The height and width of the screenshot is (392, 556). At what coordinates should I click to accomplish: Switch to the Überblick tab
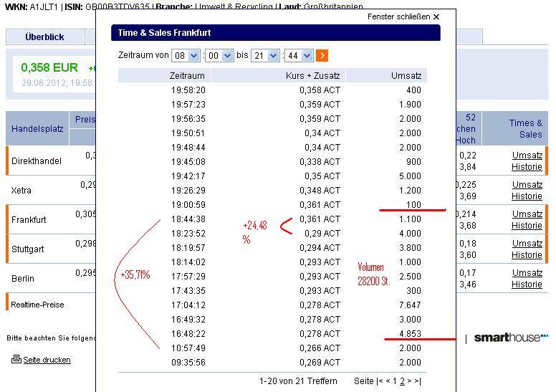[x=44, y=37]
